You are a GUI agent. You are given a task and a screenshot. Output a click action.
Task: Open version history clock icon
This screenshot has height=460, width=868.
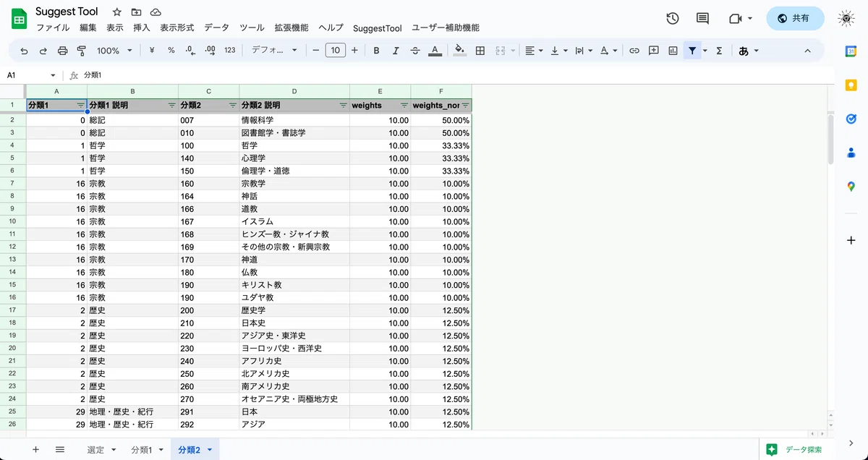(673, 19)
